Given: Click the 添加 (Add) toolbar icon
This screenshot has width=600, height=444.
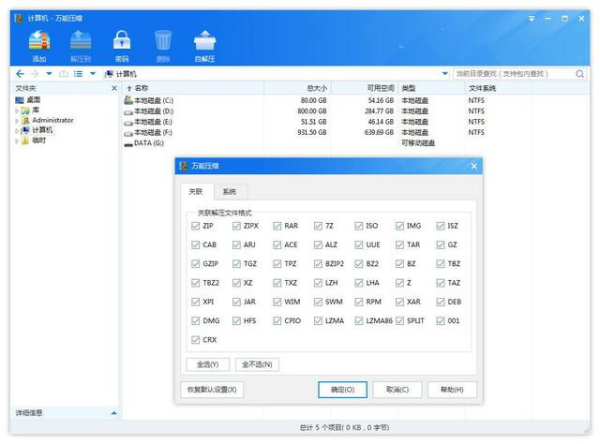Looking at the screenshot, I should click(39, 40).
